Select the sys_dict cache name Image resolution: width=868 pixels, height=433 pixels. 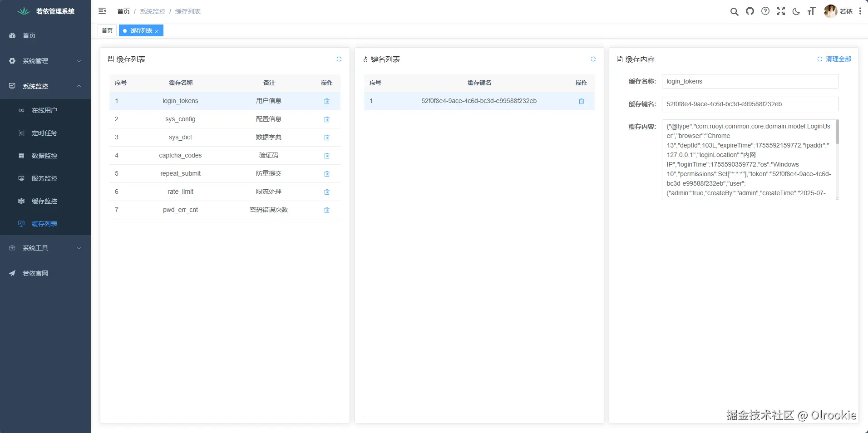click(x=180, y=137)
